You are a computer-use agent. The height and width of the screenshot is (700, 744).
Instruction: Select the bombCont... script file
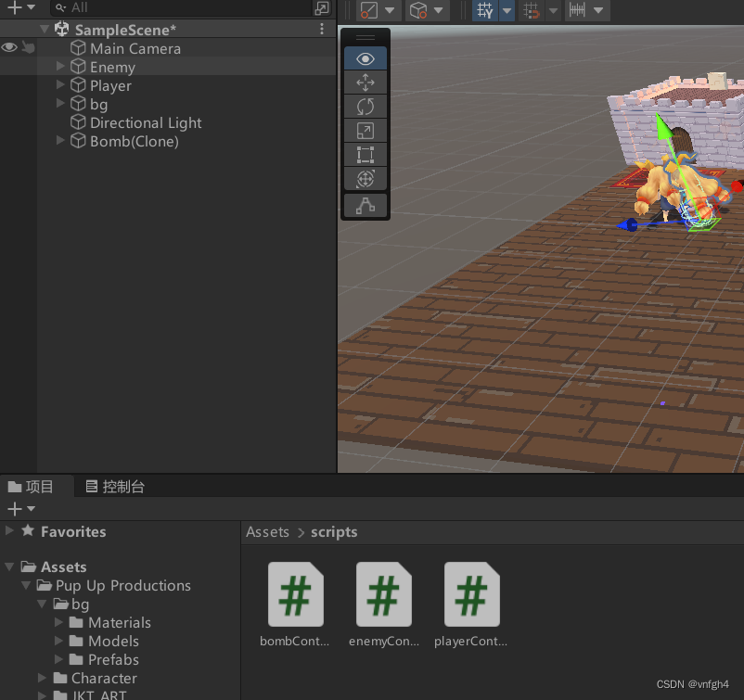[x=295, y=605]
